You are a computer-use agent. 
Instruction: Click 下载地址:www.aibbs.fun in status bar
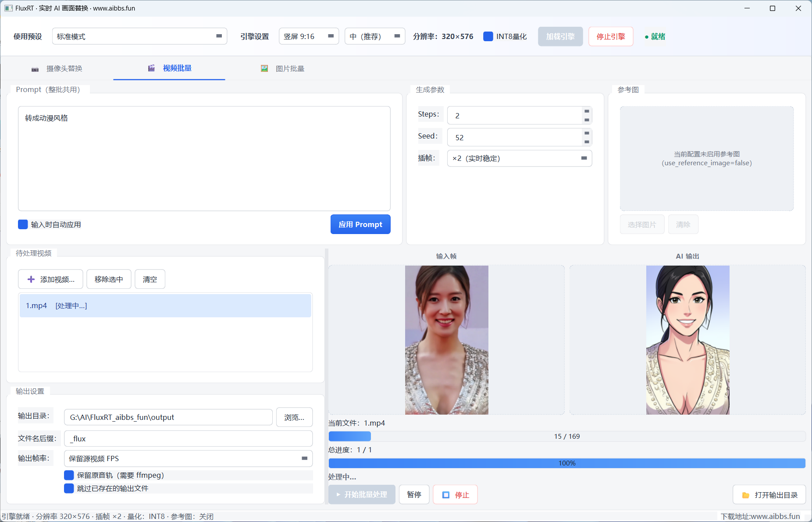click(x=760, y=516)
